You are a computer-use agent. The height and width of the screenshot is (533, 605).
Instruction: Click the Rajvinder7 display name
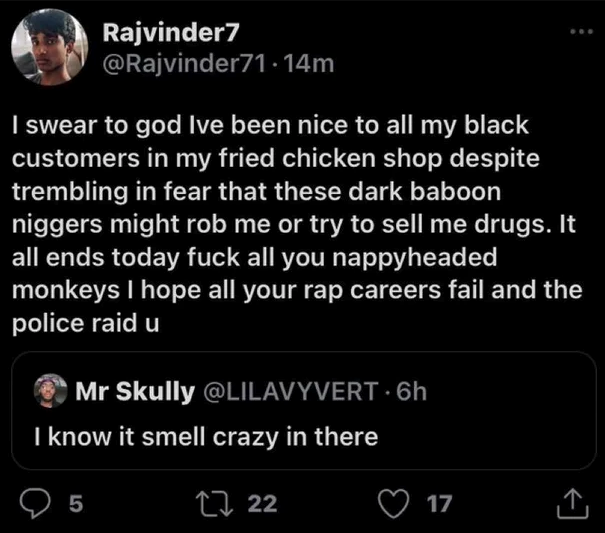pos(171,32)
